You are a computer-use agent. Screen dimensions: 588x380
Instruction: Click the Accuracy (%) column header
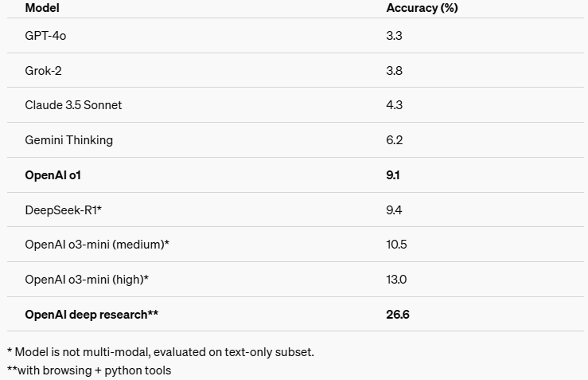(x=422, y=8)
